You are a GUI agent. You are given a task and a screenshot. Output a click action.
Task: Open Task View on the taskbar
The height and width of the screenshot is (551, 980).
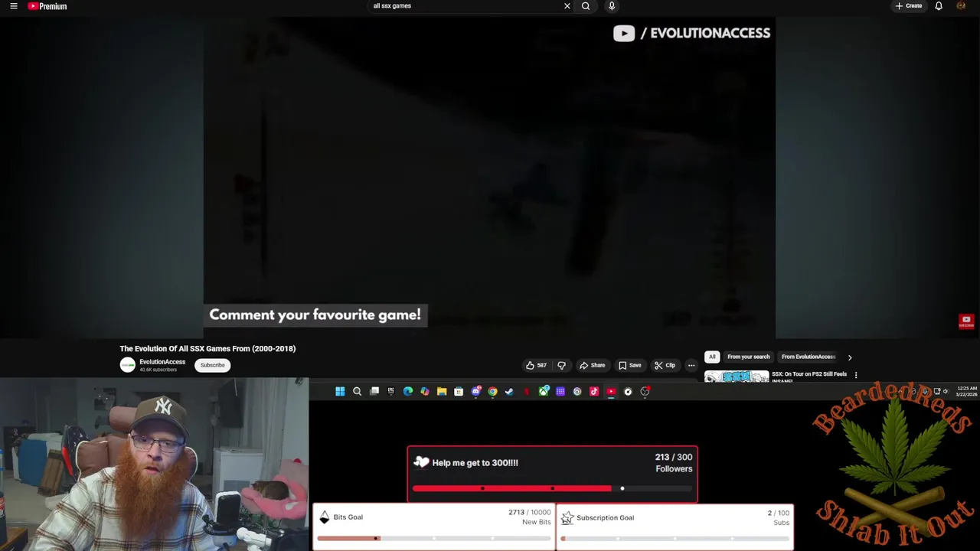click(x=374, y=392)
